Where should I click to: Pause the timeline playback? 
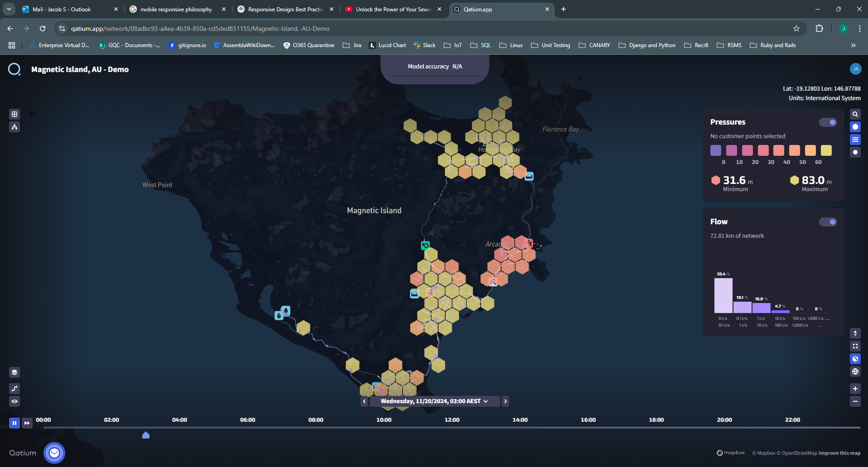tap(14, 423)
